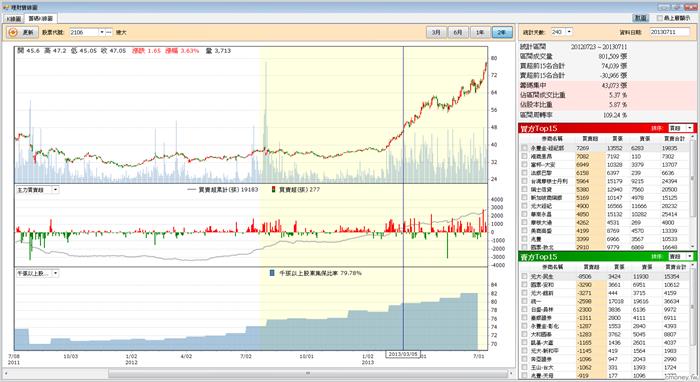Click the 資料日期 field showing 20130711
This screenshot has width=700, height=382.
coord(669,32)
